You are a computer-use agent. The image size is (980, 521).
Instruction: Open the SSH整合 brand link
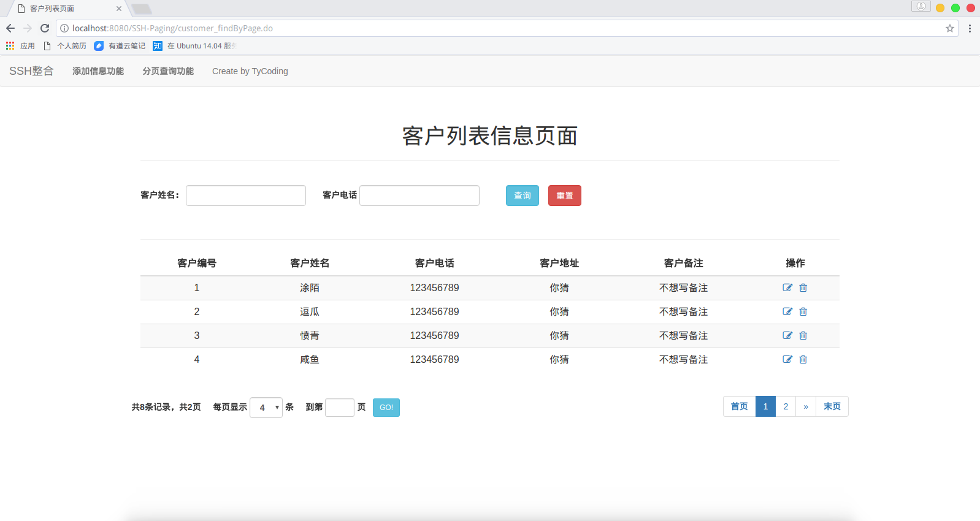click(31, 71)
